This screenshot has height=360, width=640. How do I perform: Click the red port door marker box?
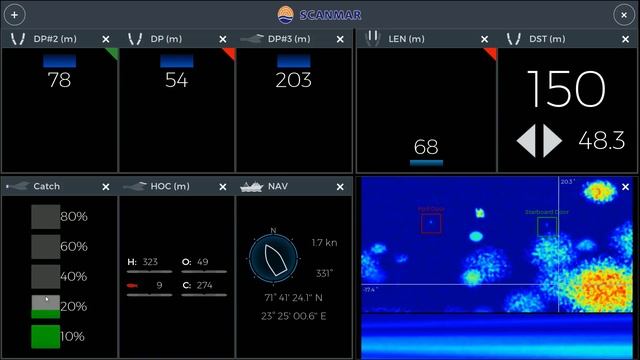[431, 223]
